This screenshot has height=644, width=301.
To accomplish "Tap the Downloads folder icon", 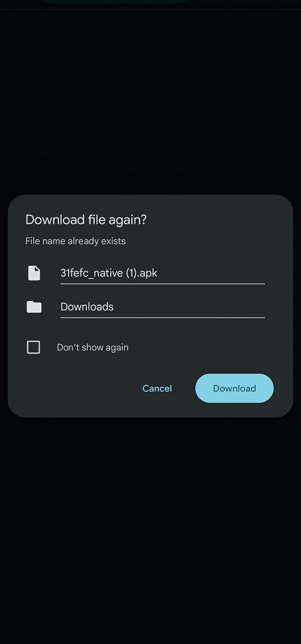I will click(34, 307).
